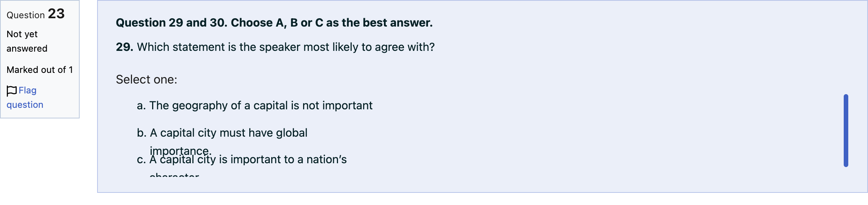Click the letter a. answer marker
This screenshot has height=205, width=868.
click(142, 106)
